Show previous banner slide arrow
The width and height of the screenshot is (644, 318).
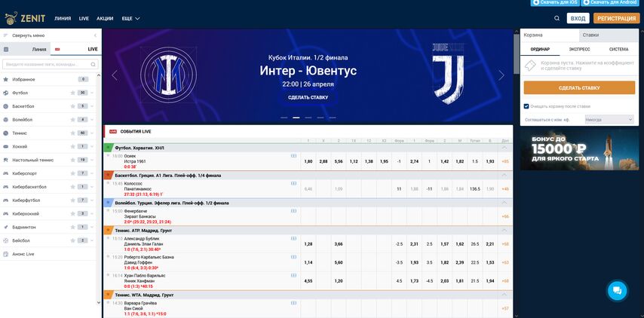(115, 75)
